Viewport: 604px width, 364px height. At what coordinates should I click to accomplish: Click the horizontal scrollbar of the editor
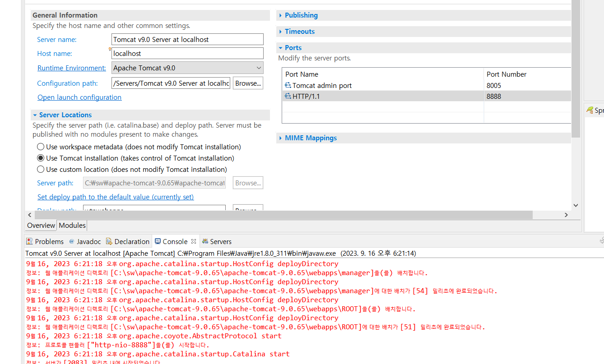coord(283,215)
